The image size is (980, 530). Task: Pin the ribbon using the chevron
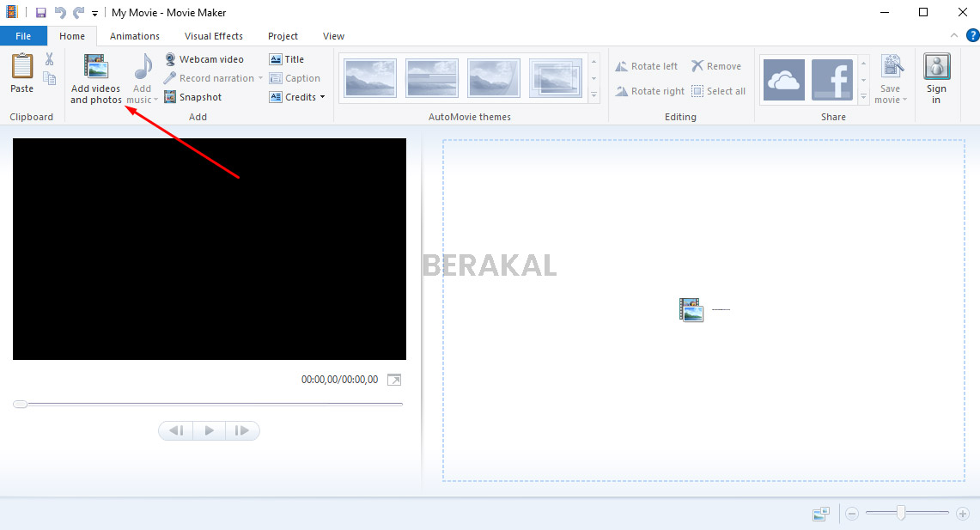pos(953,35)
